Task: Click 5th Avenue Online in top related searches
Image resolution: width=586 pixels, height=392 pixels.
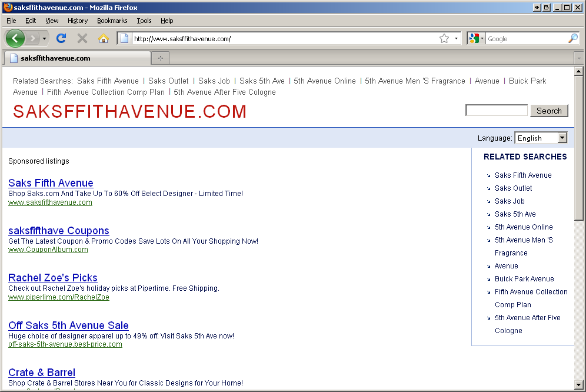Action: 325,81
